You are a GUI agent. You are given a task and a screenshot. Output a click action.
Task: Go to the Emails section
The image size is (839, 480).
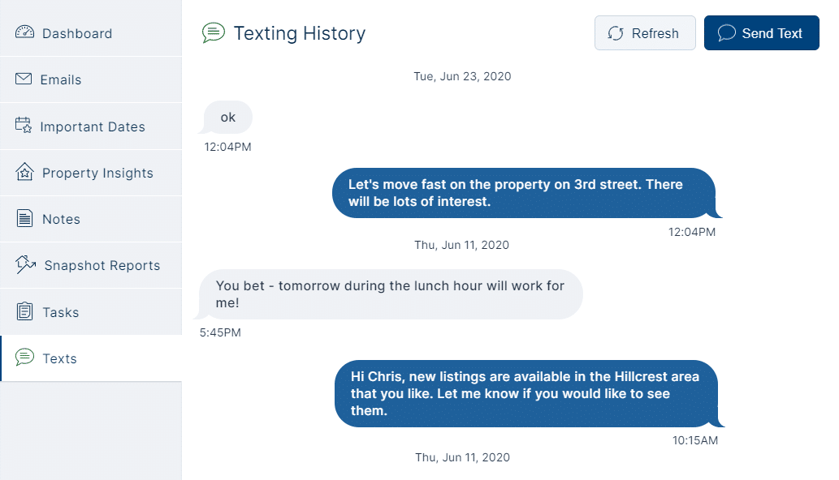pyautogui.click(x=91, y=80)
